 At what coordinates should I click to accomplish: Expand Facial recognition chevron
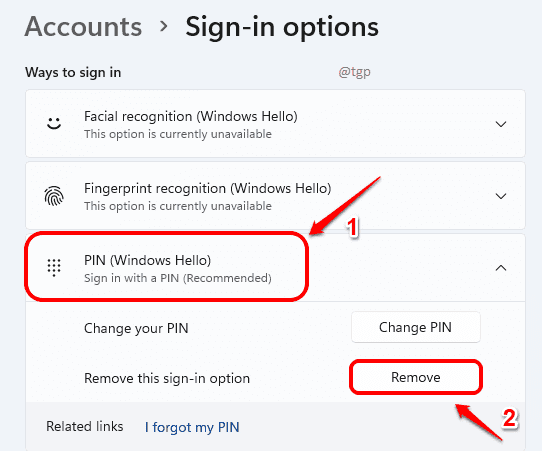tap(501, 124)
